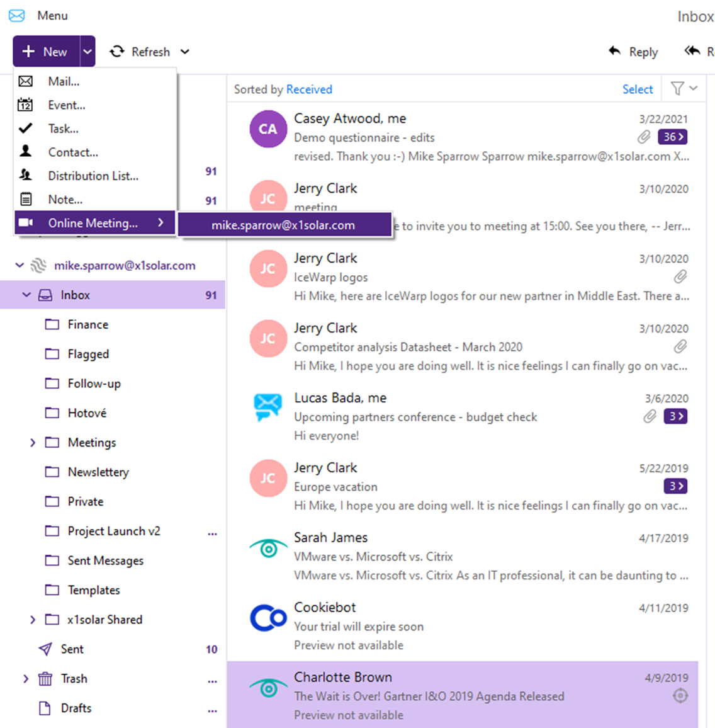Click the mike.sparrow@x1solar.com account label in sidebar

[125, 266]
